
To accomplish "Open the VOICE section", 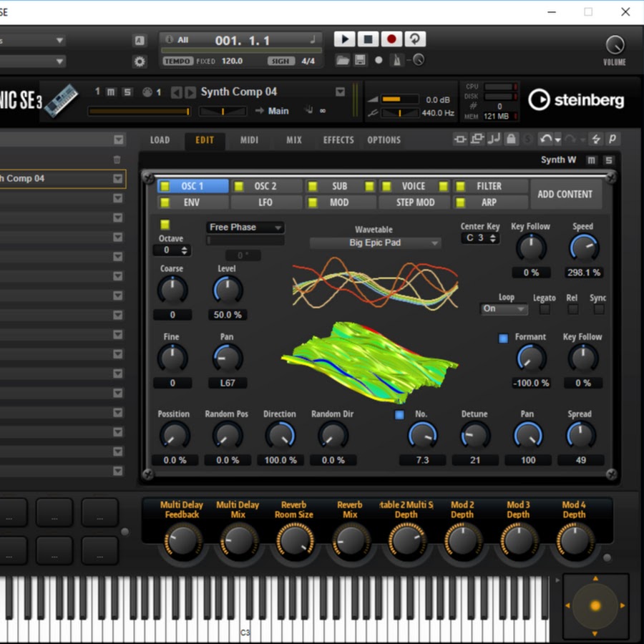I will point(414,186).
